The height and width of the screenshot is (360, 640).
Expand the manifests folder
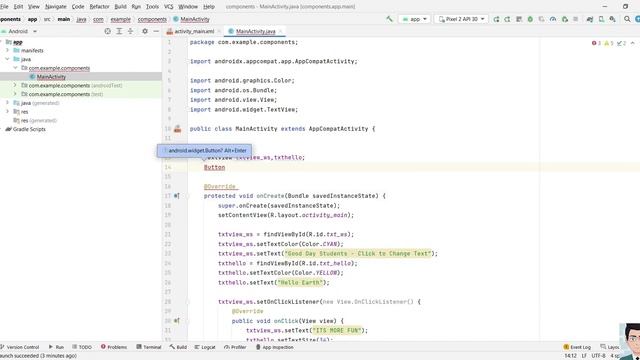click(7, 50)
